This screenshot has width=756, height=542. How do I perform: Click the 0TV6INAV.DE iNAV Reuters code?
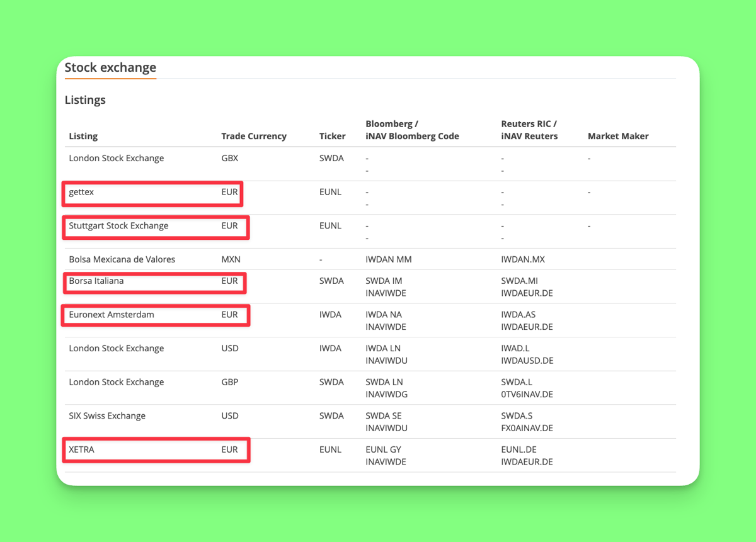pos(527,395)
